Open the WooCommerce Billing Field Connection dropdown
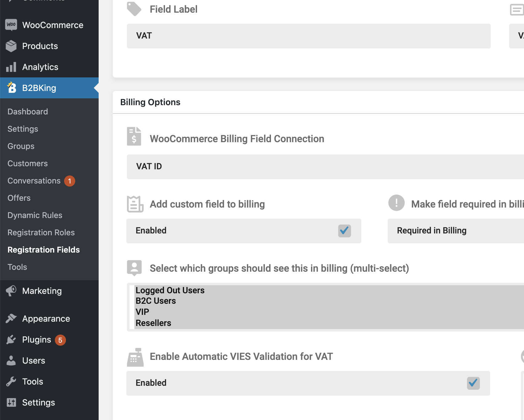This screenshot has width=524, height=420. click(x=325, y=167)
